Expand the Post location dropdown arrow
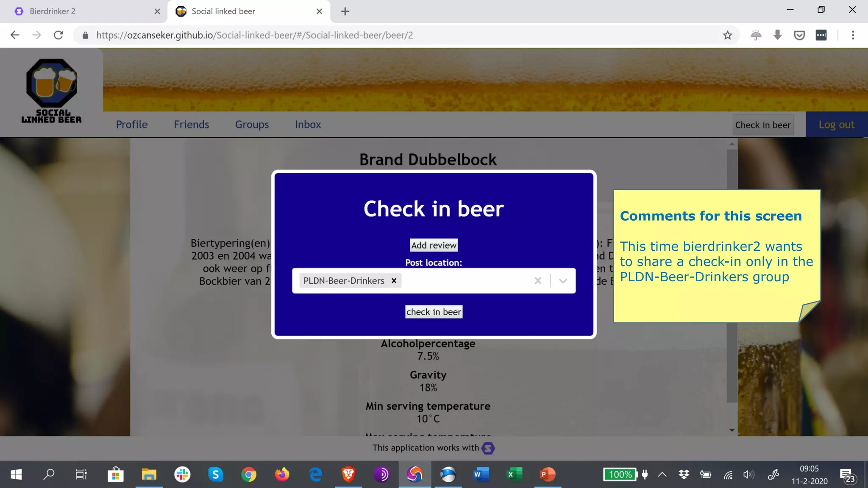This screenshot has width=868, height=488. click(x=563, y=280)
